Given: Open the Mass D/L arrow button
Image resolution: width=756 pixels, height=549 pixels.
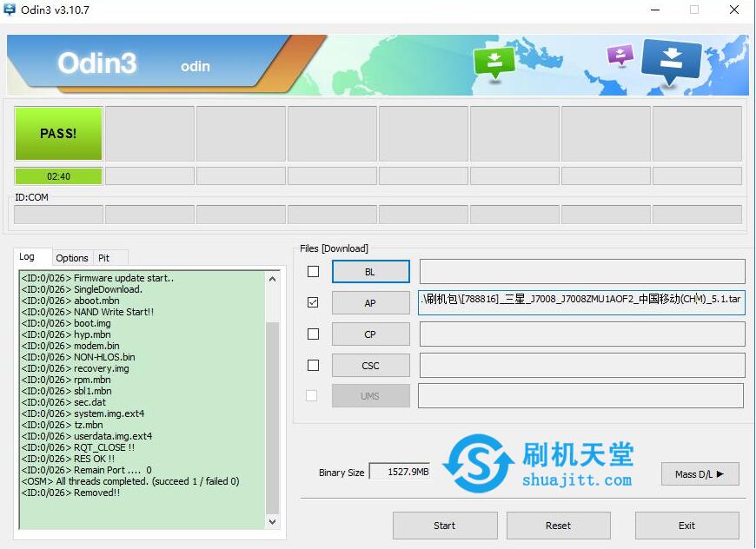Looking at the screenshot, I should 700,474.
